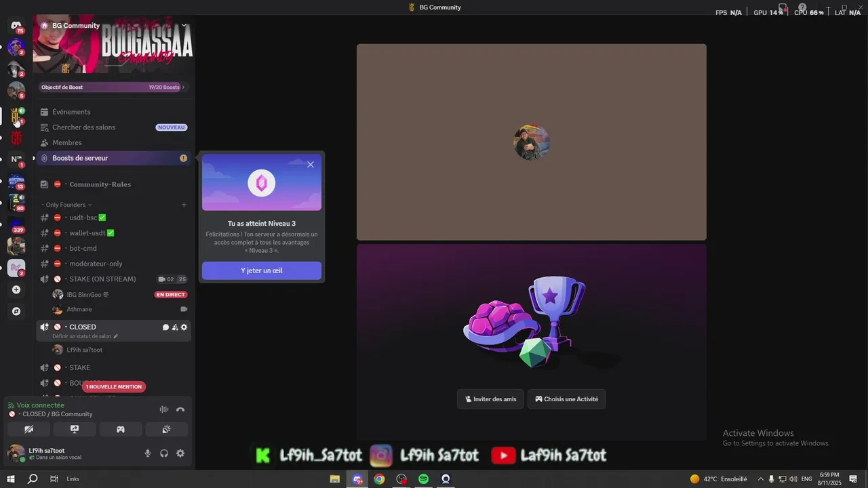The height and width of the screenshot is (488, 868).
Task: Click the 1 Nouvelle Mention pill
Action: (114, 387)
